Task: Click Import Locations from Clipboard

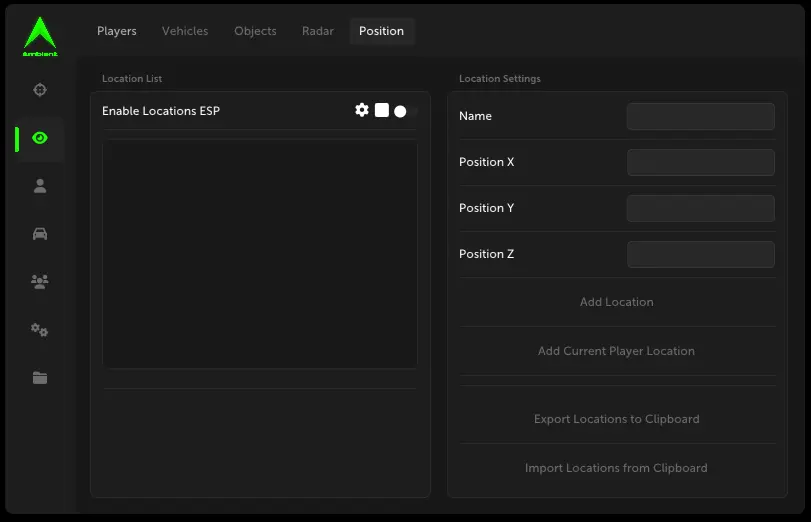Action: click(x=616, y=468)
